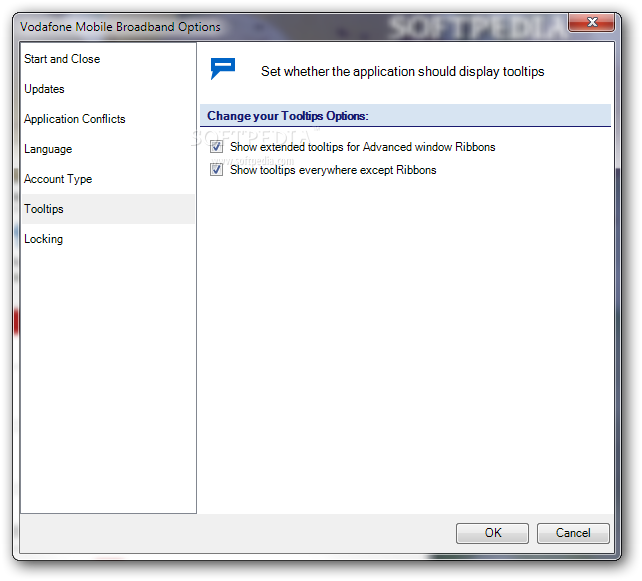
Task: Click the 'Set whether the application should display tooltips' text
Action: (402, 72)
